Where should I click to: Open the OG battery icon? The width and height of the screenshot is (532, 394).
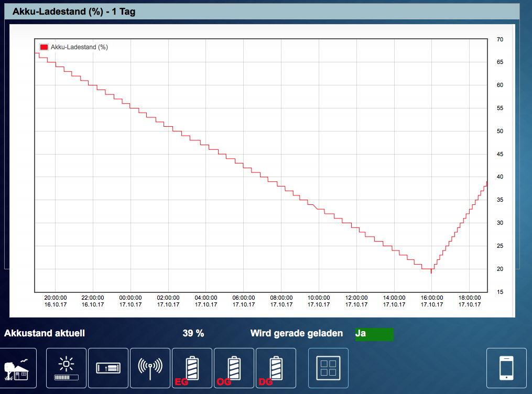pos(234,368)
